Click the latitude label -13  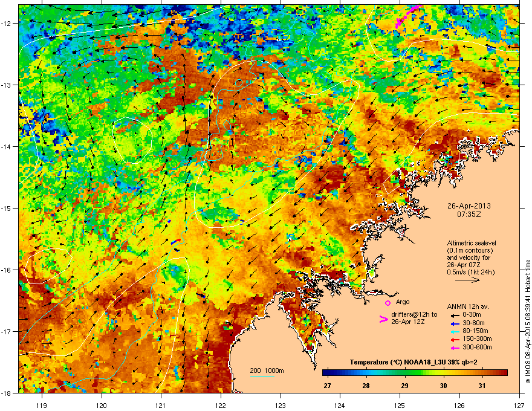click(x=7, y=85)
